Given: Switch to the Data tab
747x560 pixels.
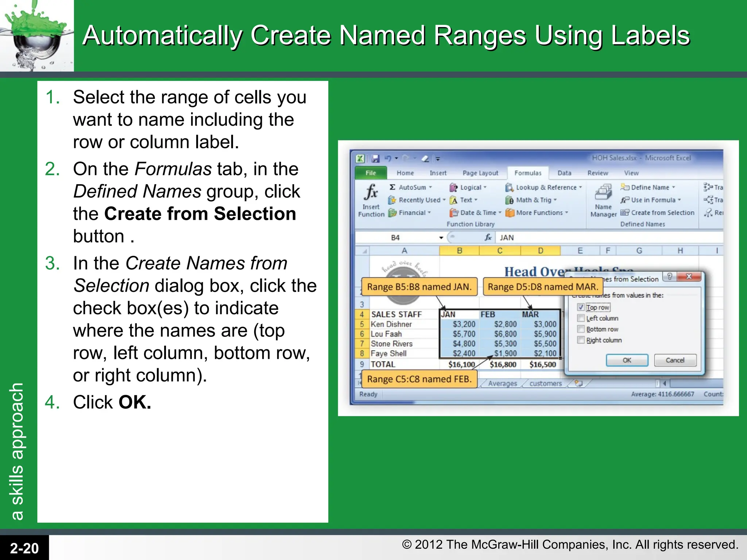Looking at the screenshot, I should (x=564, y=173).
